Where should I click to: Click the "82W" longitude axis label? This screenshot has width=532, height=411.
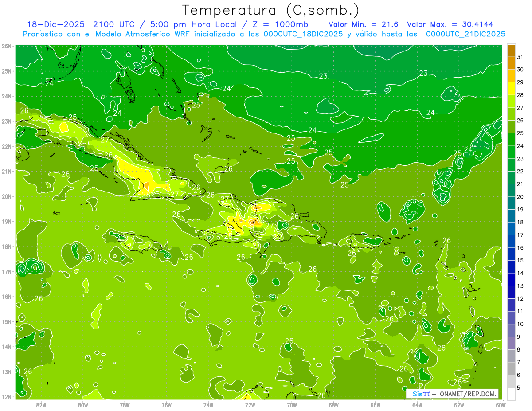click(41, 405)
